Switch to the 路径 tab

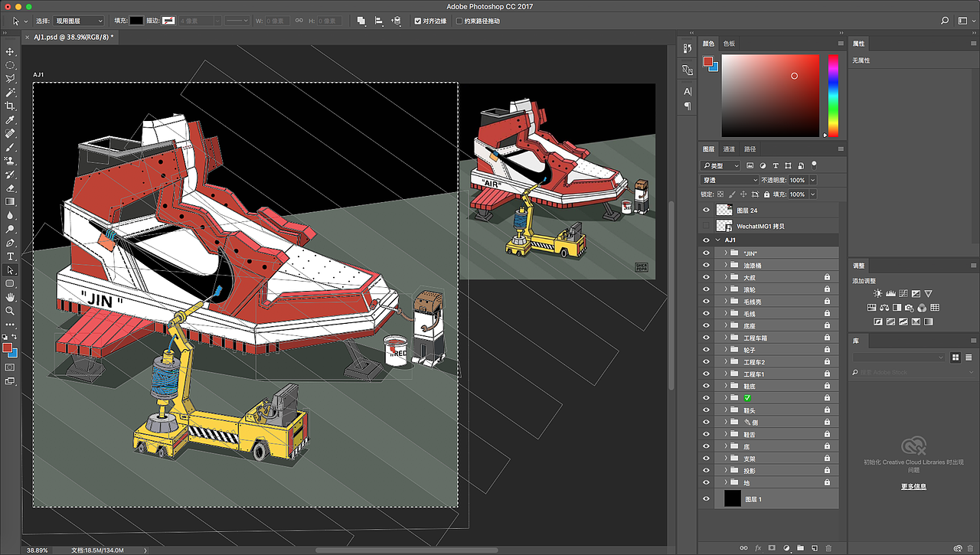(x=750, y=149)
